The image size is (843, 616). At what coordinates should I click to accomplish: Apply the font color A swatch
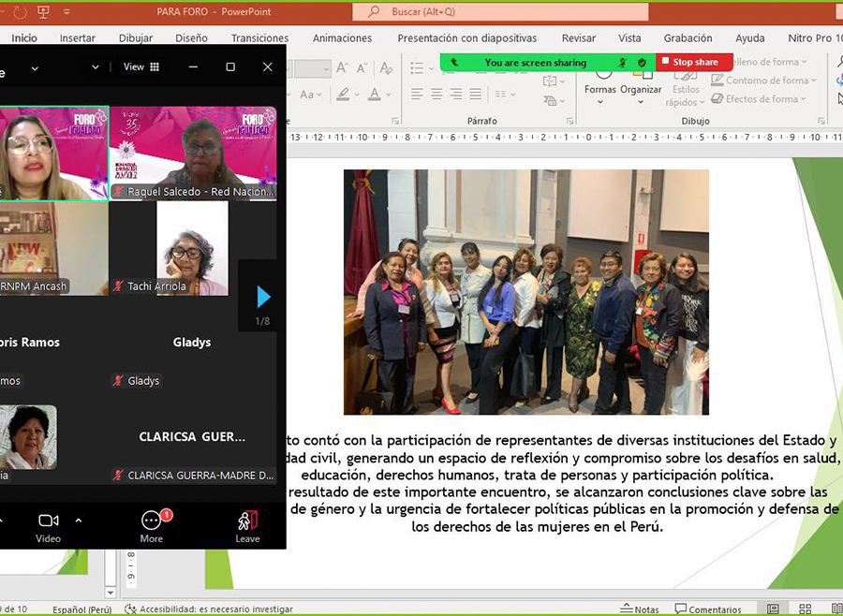pos(375,95)
